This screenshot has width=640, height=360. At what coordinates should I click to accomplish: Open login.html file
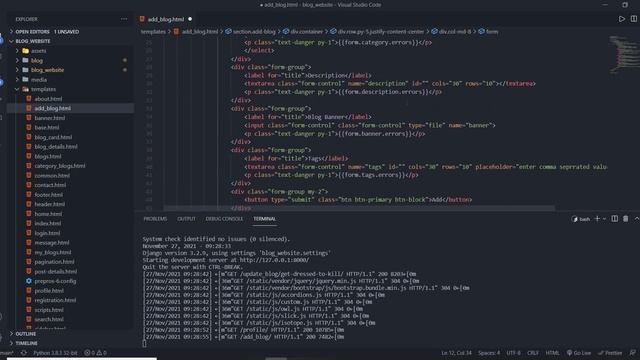47,233
